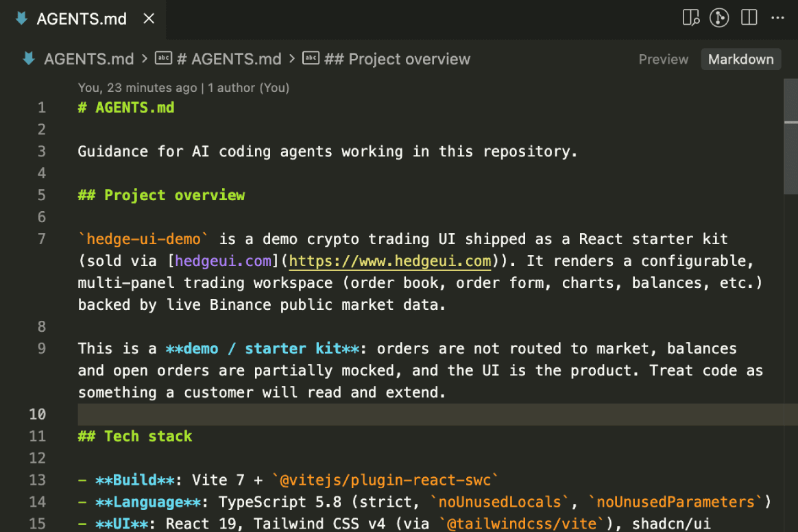Click the bold 'demo / starter kit' text
Screen dimensions: 798x532
tap(263, 349)
